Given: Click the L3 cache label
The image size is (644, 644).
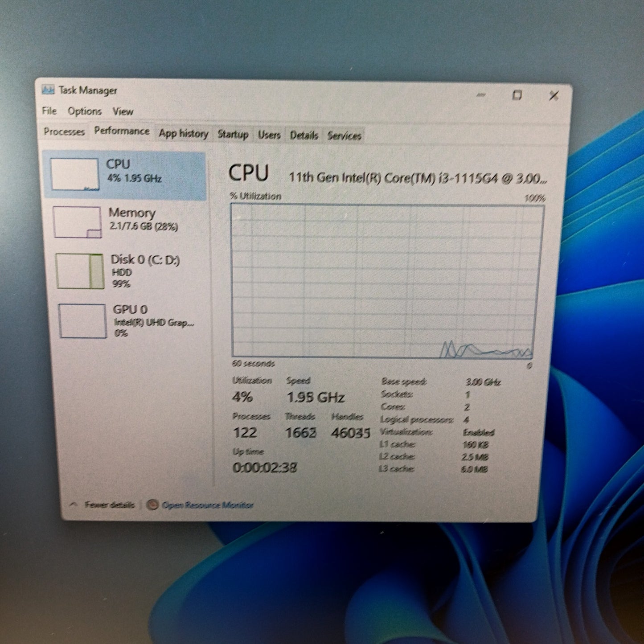Looking at the screenshot, I should tap(396, 469).
